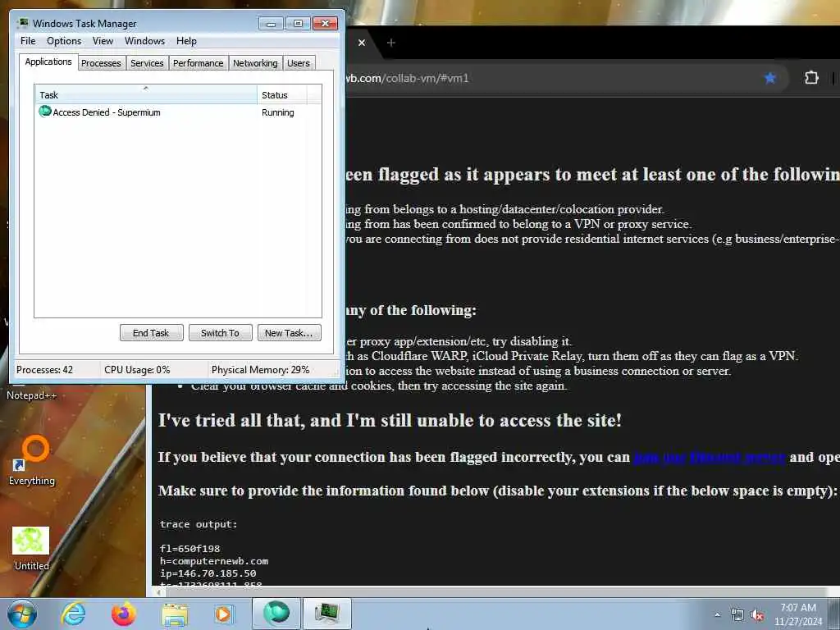Switch to Supermium browser taskbar button
This screenshot has height=630, width=840.
click(276, 614)
